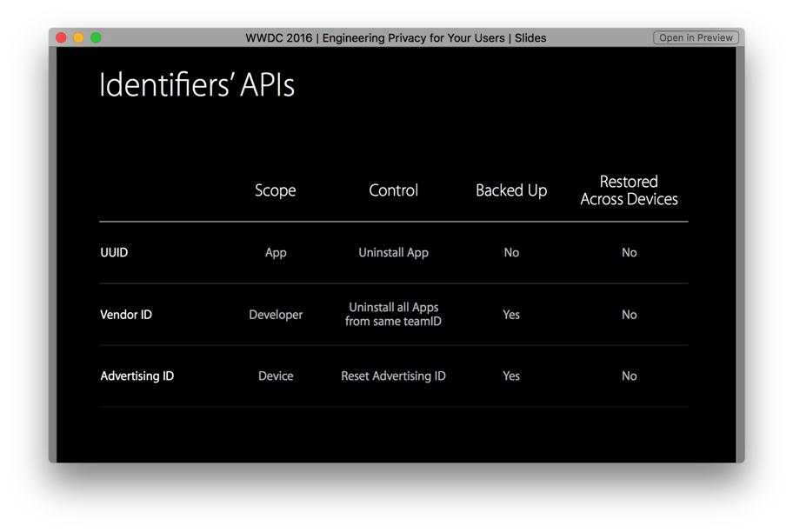Click 'No' in Advertising ID's Restored column
The image size is (793, 532).
[630, 376]
